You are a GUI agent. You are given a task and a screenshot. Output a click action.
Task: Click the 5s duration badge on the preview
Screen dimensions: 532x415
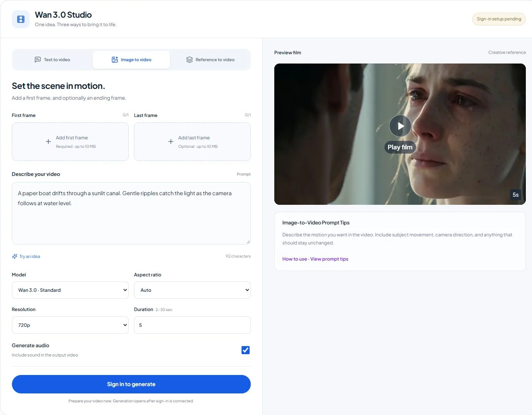click(x=515, y=195)
